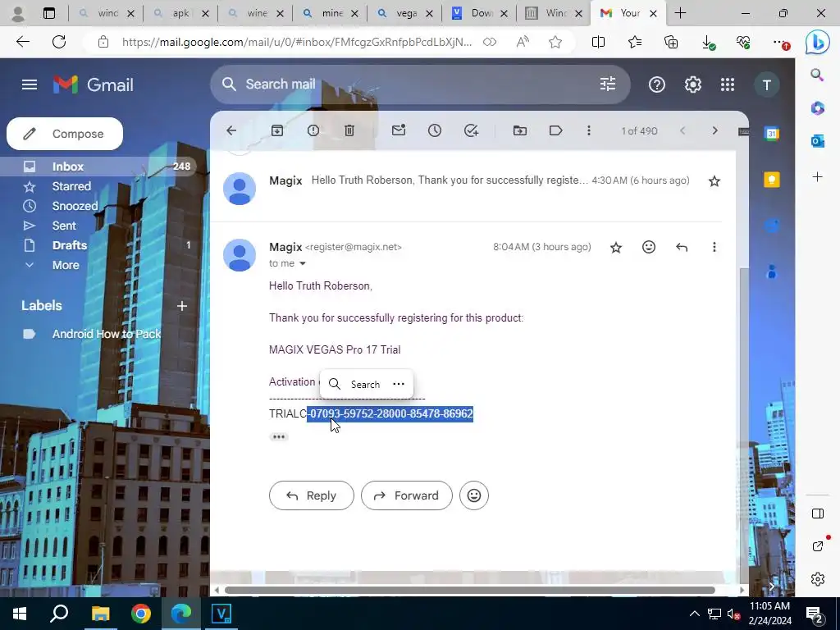Go to the older conversation arrow
This screenshot has height=630, width=840.
[714, 130]
